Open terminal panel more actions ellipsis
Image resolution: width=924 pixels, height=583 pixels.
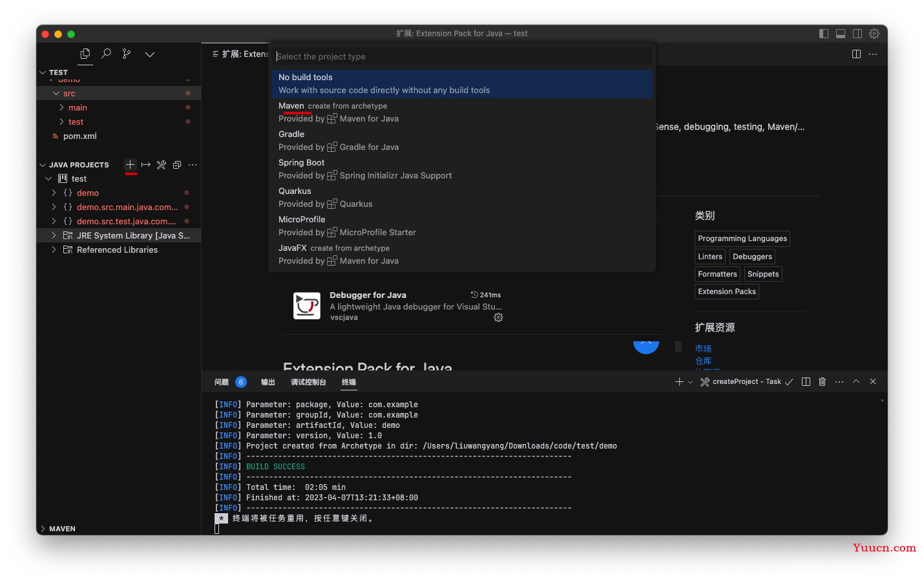tap(839, 382)
